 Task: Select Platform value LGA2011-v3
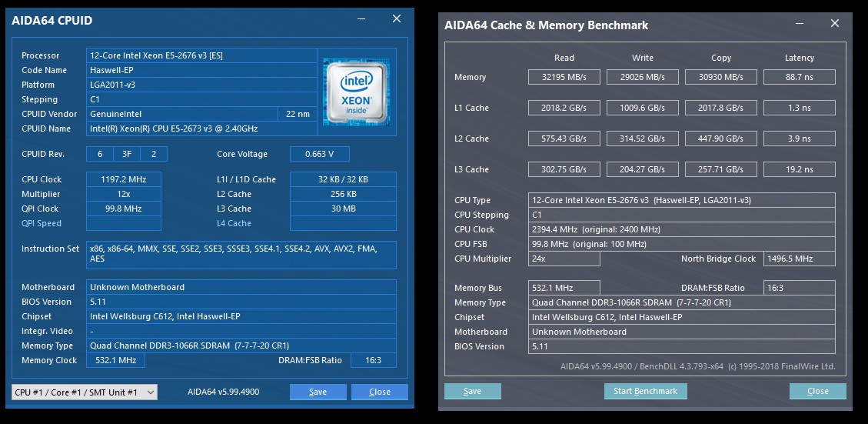point(201,85)
